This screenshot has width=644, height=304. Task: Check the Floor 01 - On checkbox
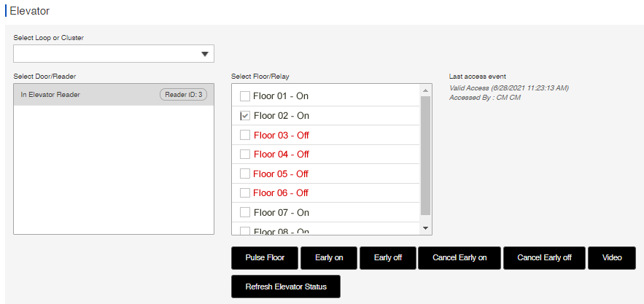(x=245, y=96)
